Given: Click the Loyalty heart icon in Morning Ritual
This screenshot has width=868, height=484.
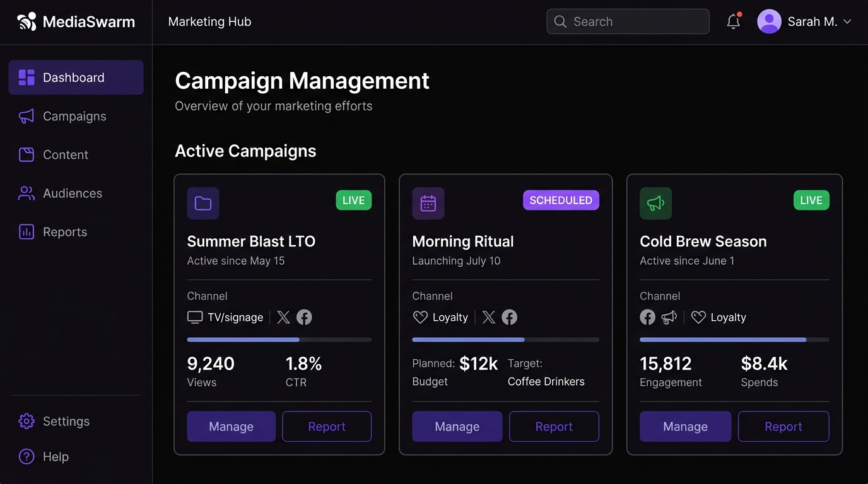Looking at the screenshot, I should [420, 317].
